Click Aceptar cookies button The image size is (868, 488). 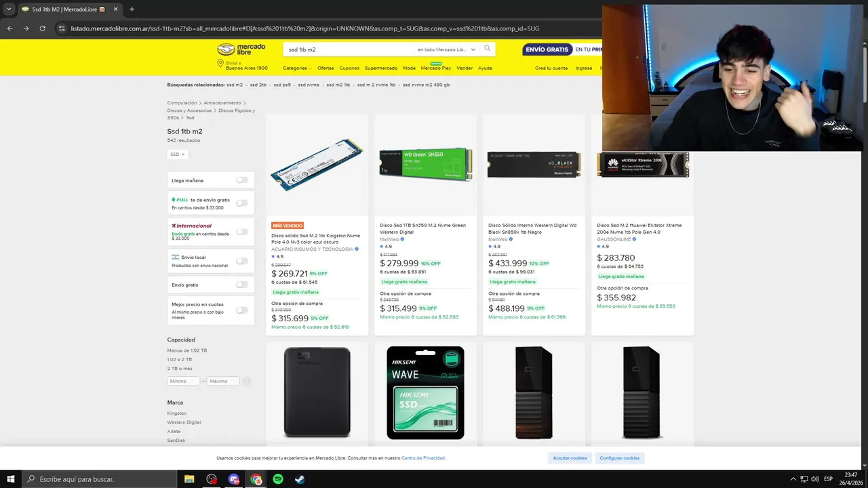pyautogui.click(x=570, y=458)
